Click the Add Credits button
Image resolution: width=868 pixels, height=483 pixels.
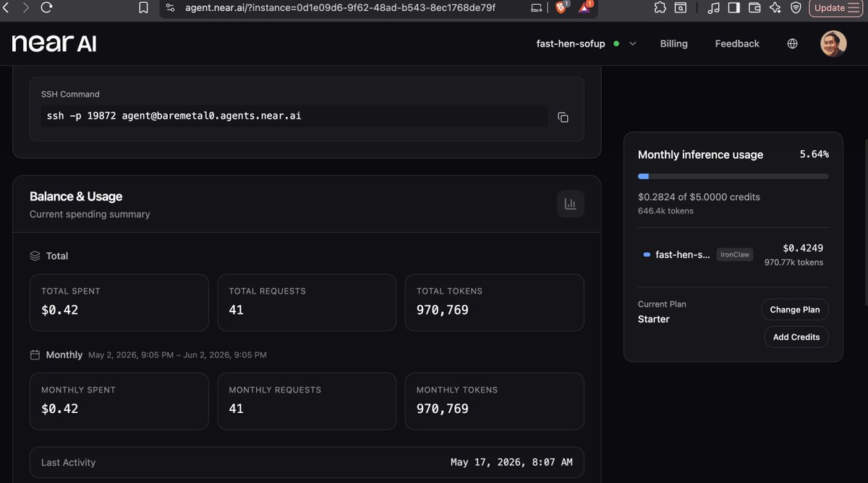tap(796, 337)
